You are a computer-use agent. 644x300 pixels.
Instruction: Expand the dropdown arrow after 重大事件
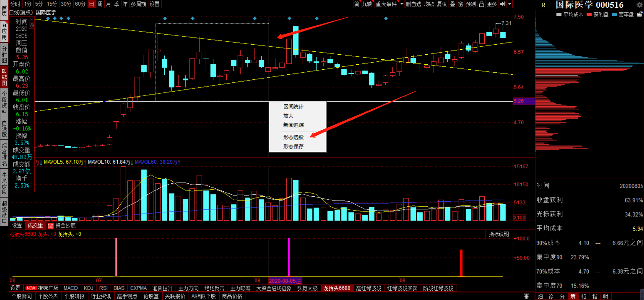tap(401, 4)
